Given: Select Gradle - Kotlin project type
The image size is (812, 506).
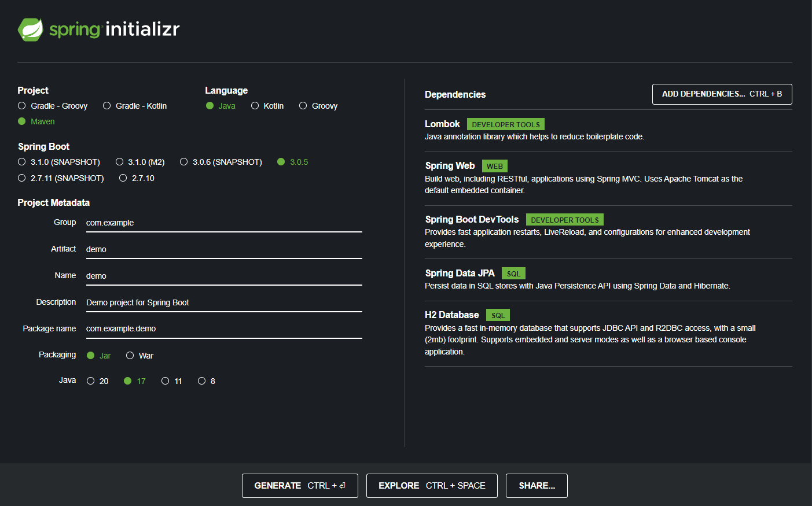Looking at the screenshot, I should 135,106.
